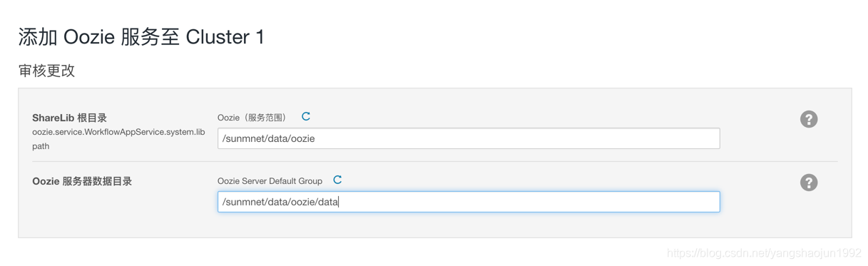This screenshot has height=266, width=868.
Task: Open help for Oozie 服务器数据目录
Action: [x=808, y=183]
